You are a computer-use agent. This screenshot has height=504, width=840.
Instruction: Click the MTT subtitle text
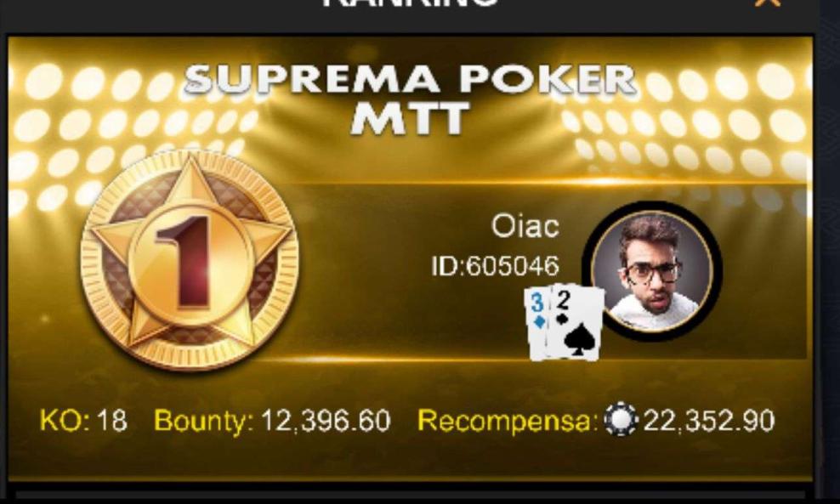point(411,118)
